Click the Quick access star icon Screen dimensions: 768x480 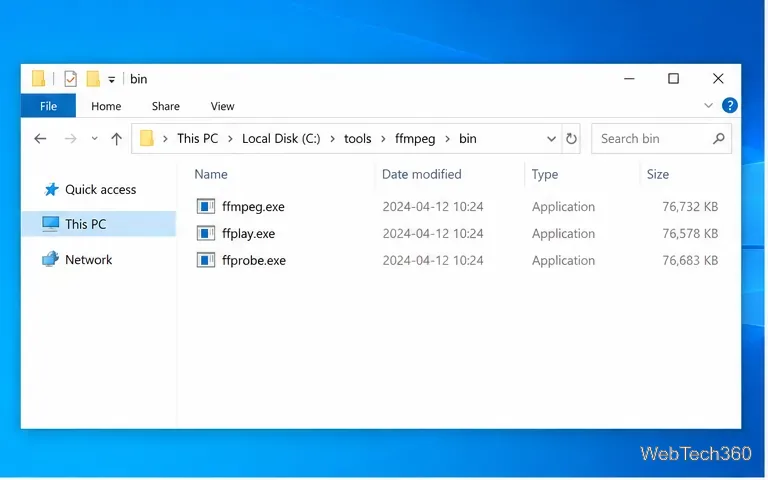point(51,189)
